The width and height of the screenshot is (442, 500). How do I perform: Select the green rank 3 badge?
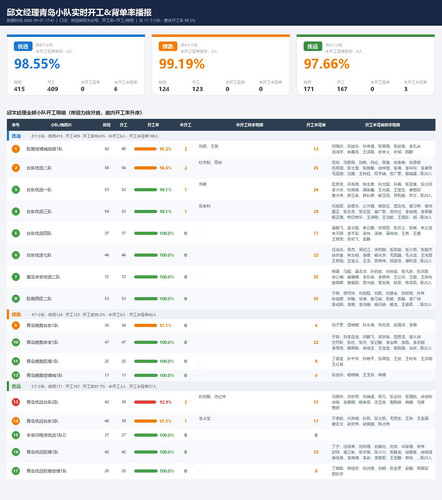(x=16, y=190)
